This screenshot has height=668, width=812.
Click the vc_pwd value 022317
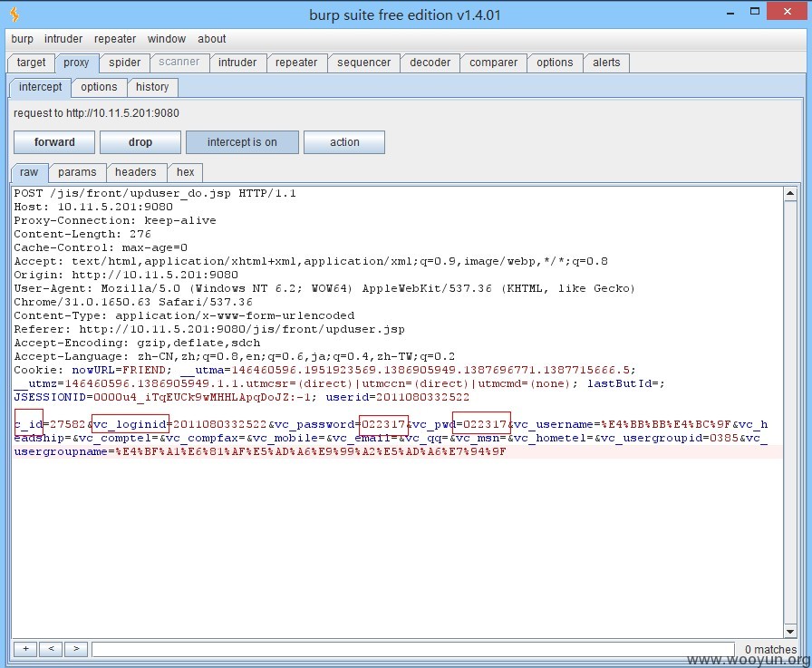pyautogui.click(x=485, y=424)
